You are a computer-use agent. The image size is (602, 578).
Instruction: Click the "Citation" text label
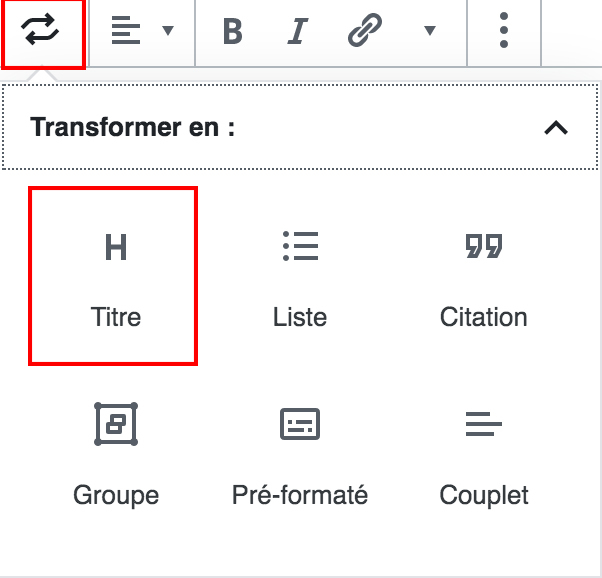tap(484, 318)
